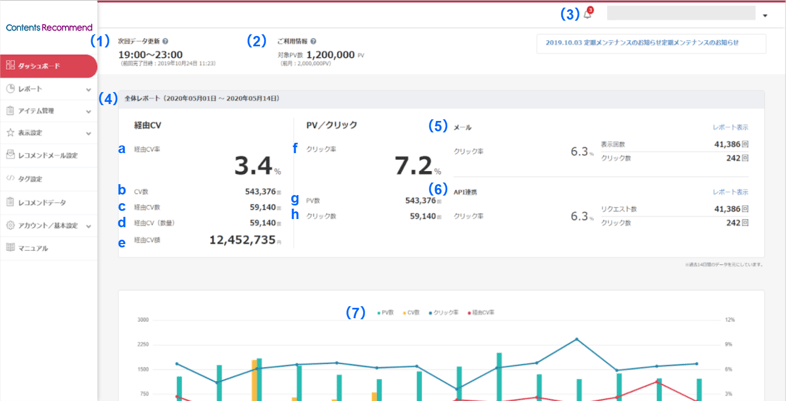Open the account dropdown arrow at top right

(x=765, y=16)
